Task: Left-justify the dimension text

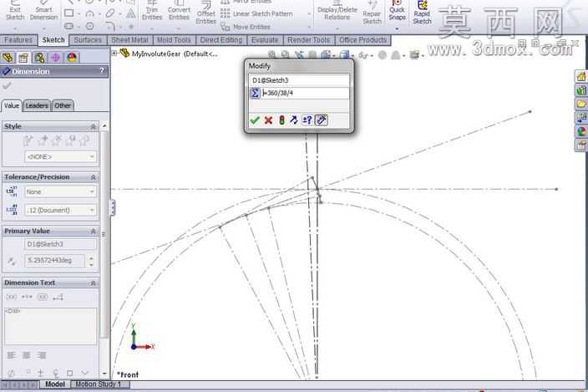Action: pos(11,355)
